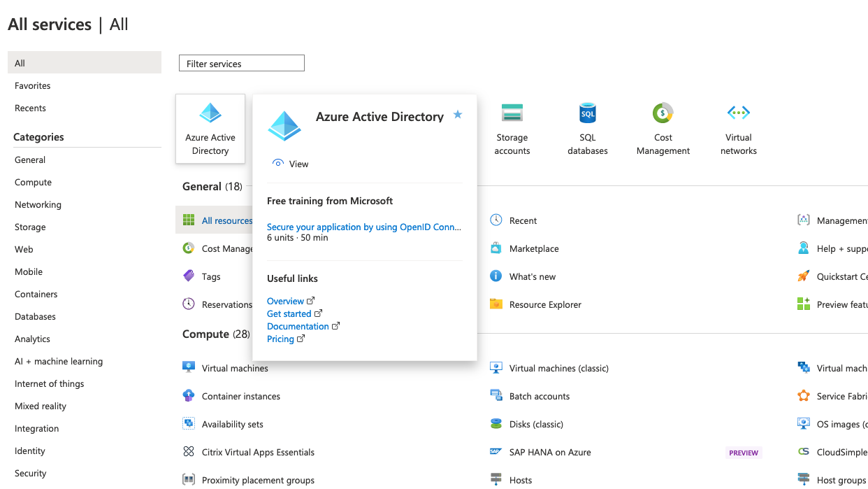Click the Proximity placement groups icon
868x489 pixels.
(189, 479)
